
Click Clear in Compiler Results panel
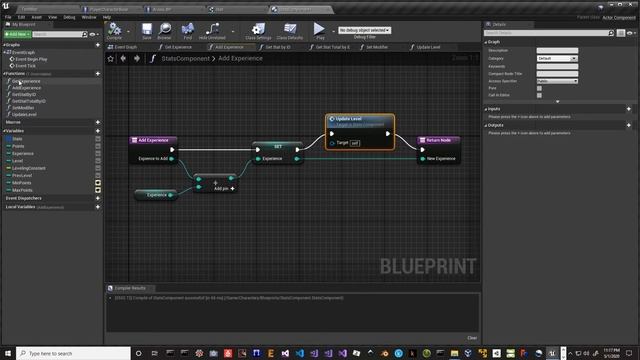(472, 338)
